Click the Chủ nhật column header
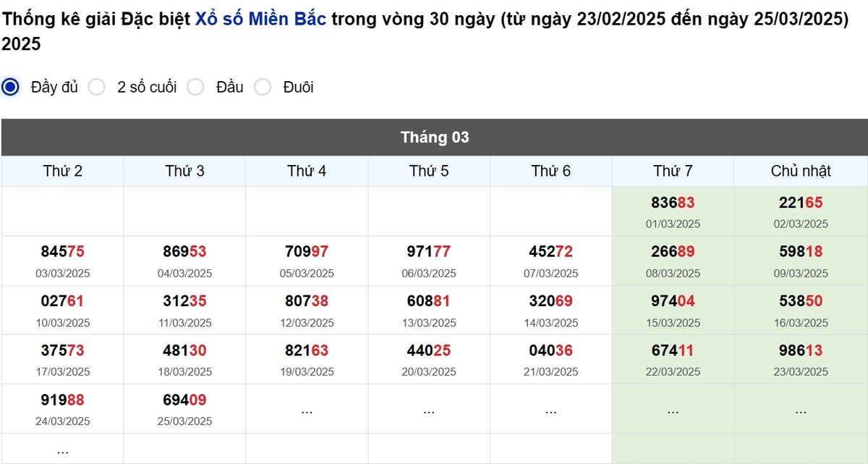Screen dimensions: 868x464 [801, 171]
